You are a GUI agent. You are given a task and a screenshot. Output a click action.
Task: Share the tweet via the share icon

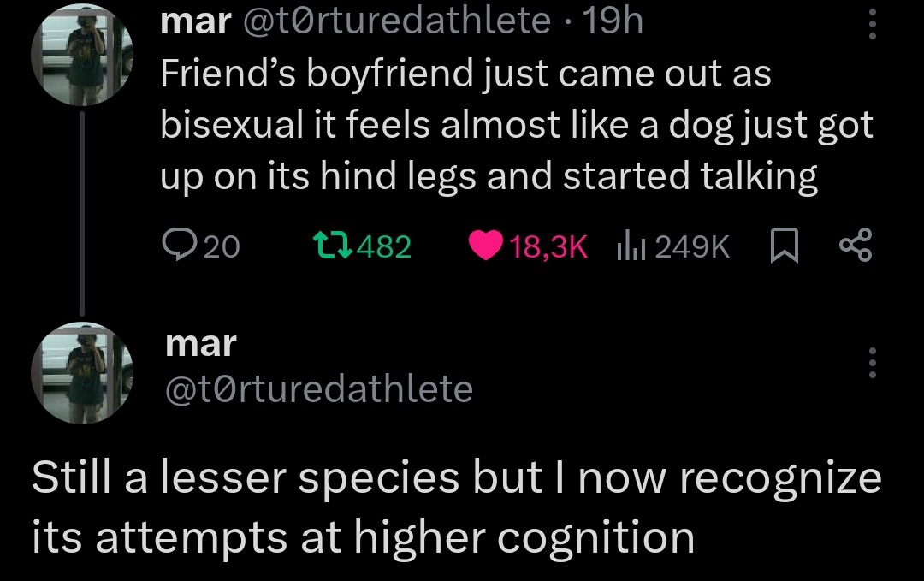pyautogui.click(x=856, y=246)
